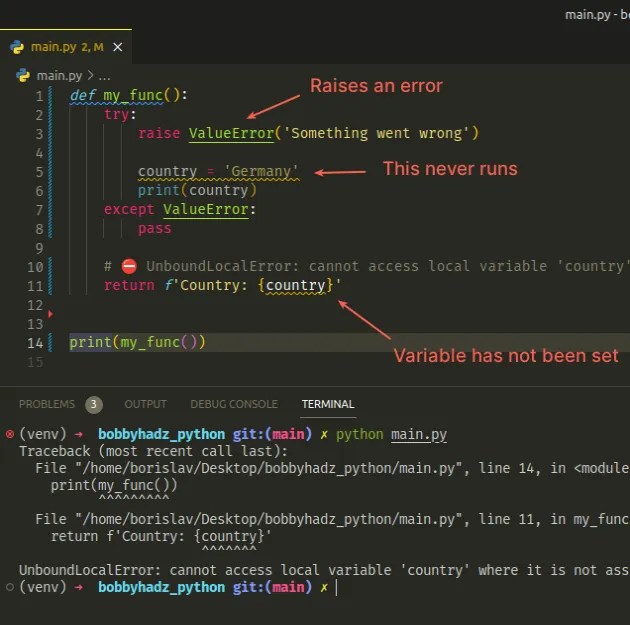Click 'Traceback (most recent call last)' line
This screenshot has height=625, width=630.
point(153,451)
